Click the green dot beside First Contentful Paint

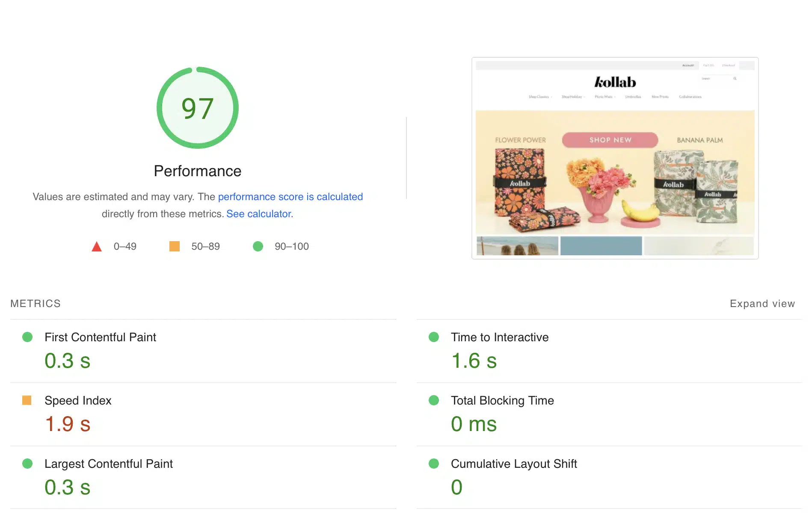coord(28,337)
